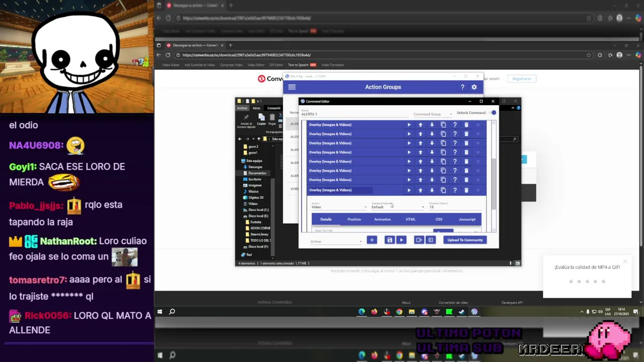The image size is (644, 362).
Task: Open Developers API footer link
Action: (512, 303)
